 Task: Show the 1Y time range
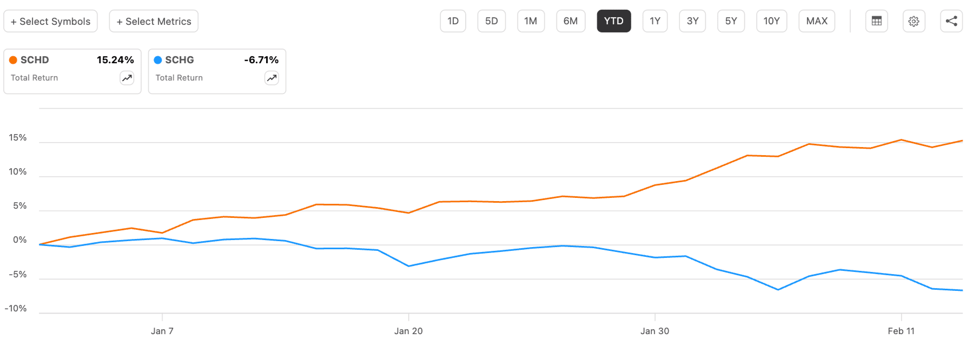[x=655, y=21]
